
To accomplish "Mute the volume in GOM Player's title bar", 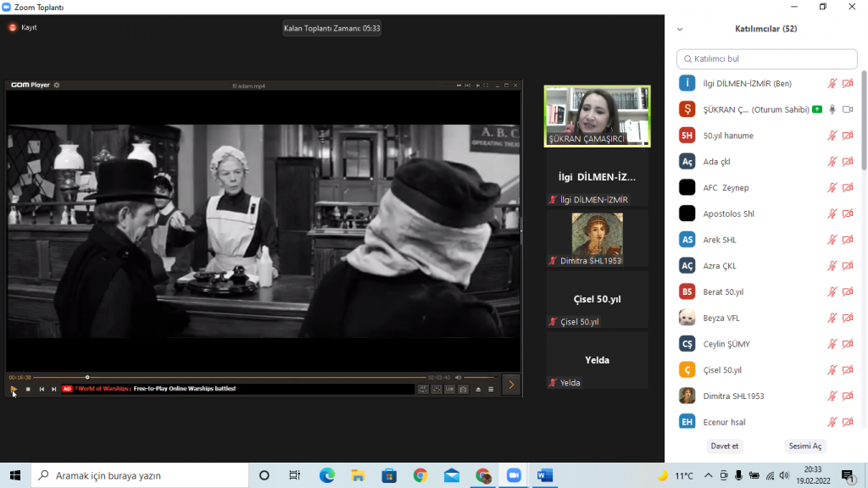I will [x=469, y=86].
